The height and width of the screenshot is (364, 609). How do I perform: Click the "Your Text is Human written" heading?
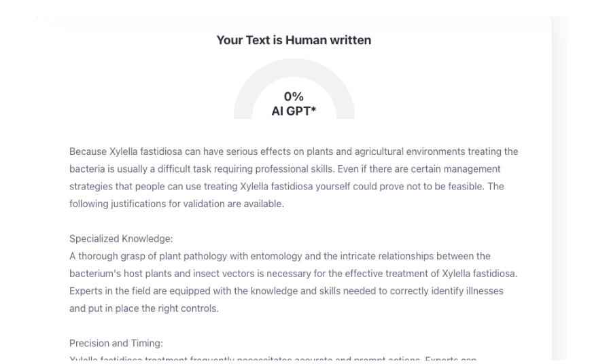click(x=294, y=41)
